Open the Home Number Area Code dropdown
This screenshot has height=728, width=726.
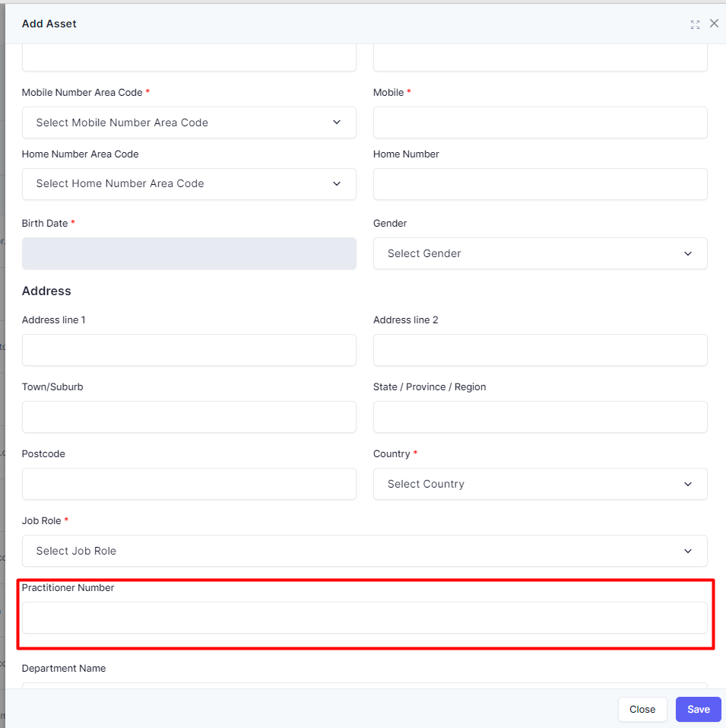[189, 184]
